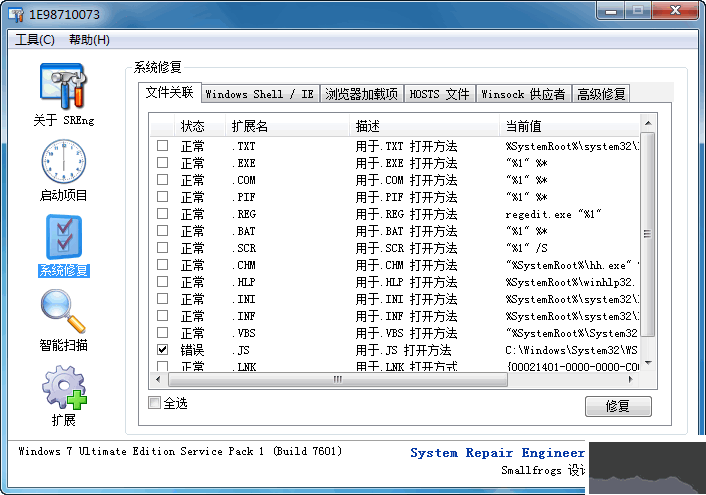Open the 关于 SREng hammer icon
This screenshot has width=706, height=495.
point(63,86)
